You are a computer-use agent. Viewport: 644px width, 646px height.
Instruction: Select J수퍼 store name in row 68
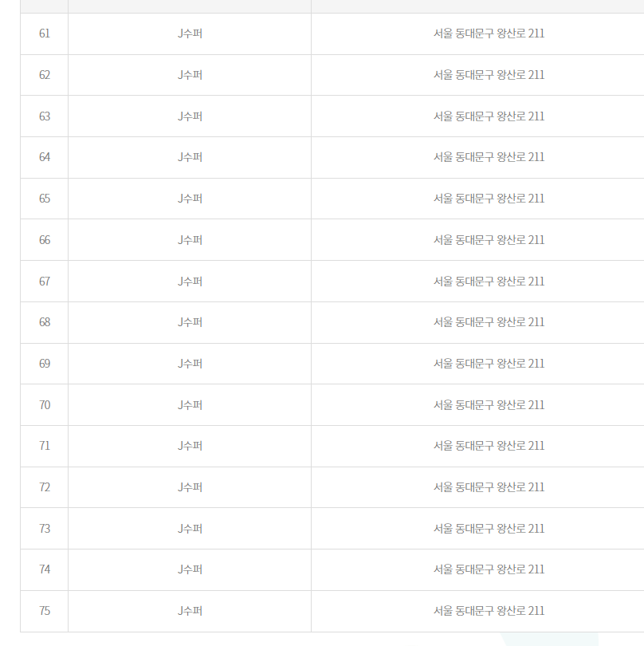point(190,322)
